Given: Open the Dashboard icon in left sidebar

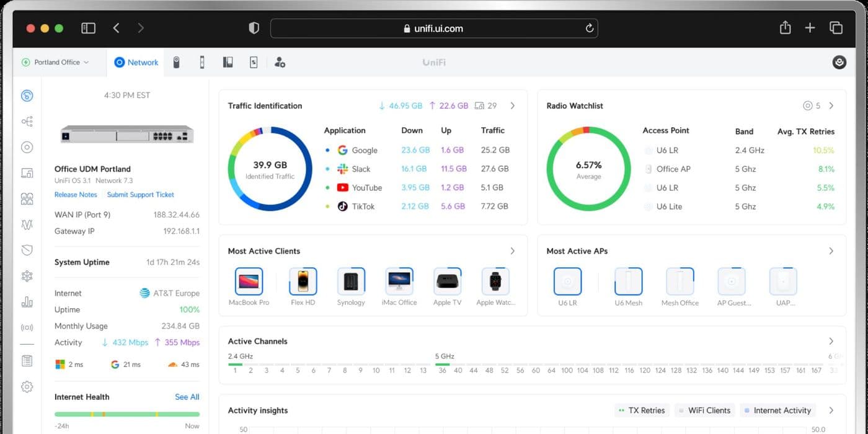Looking at the screenshot, I should coord(27,95).
